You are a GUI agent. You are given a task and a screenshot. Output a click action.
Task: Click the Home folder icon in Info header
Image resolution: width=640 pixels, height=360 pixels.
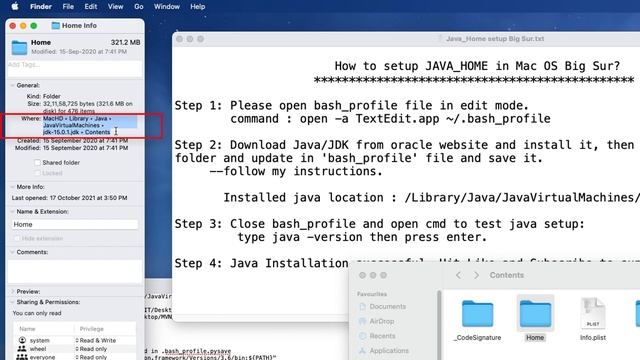point(19,47)
